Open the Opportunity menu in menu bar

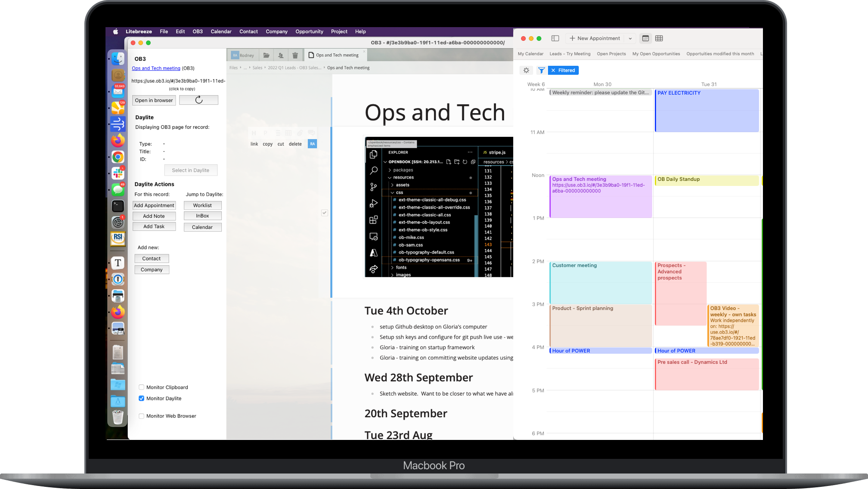tap(309, 31)
